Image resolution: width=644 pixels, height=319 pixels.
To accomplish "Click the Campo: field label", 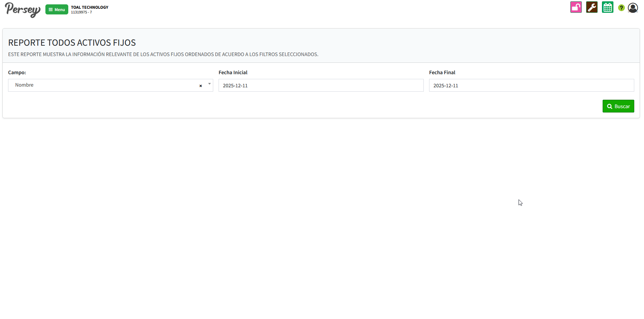I will click(17, 73).
